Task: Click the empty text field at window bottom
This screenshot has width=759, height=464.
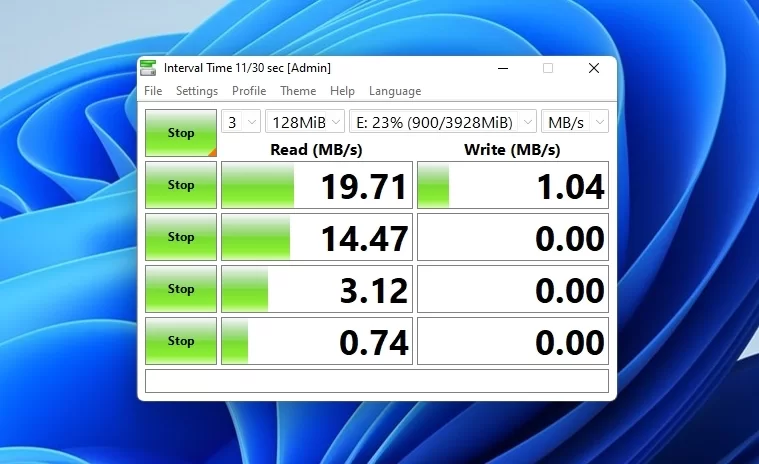Action: point(377,381)
